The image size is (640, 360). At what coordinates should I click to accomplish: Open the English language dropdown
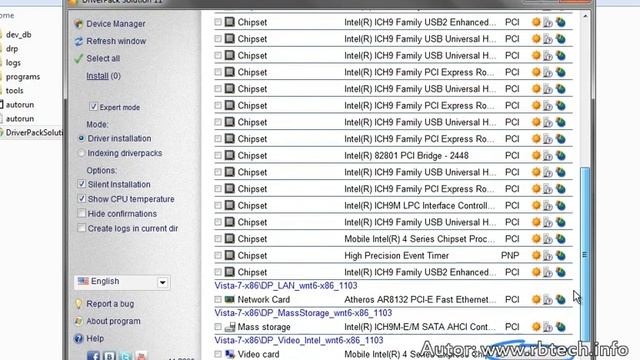click(x=122, y=282)
